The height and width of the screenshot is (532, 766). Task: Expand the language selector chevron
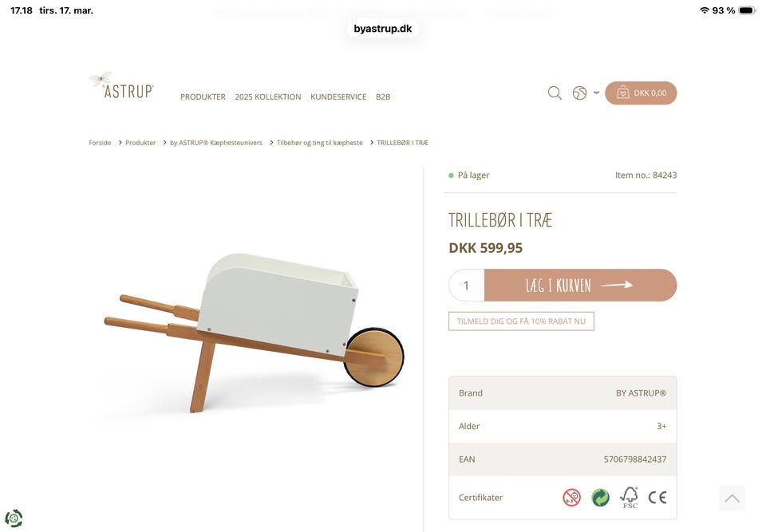[x=597, y=92]
